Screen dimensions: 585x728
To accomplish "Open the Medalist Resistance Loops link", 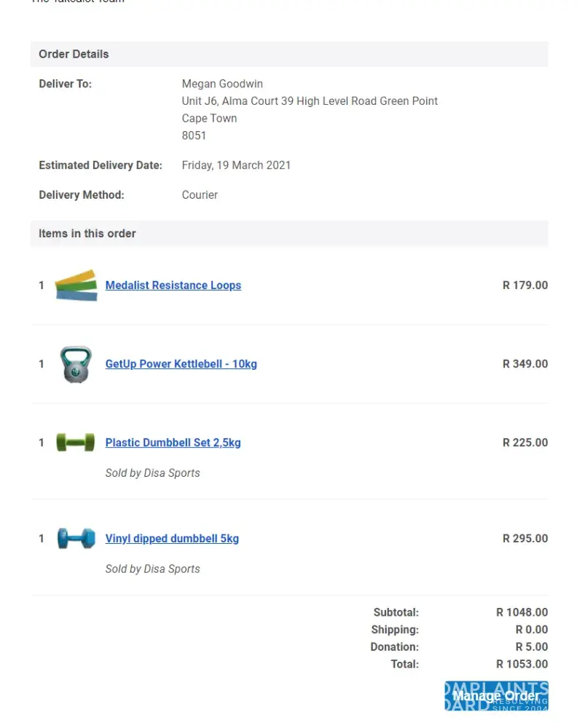I will pos(173,285).
